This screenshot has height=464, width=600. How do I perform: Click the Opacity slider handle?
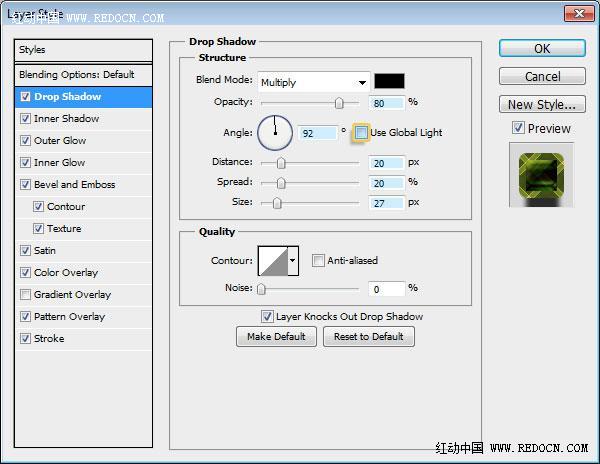click(339, 103)
